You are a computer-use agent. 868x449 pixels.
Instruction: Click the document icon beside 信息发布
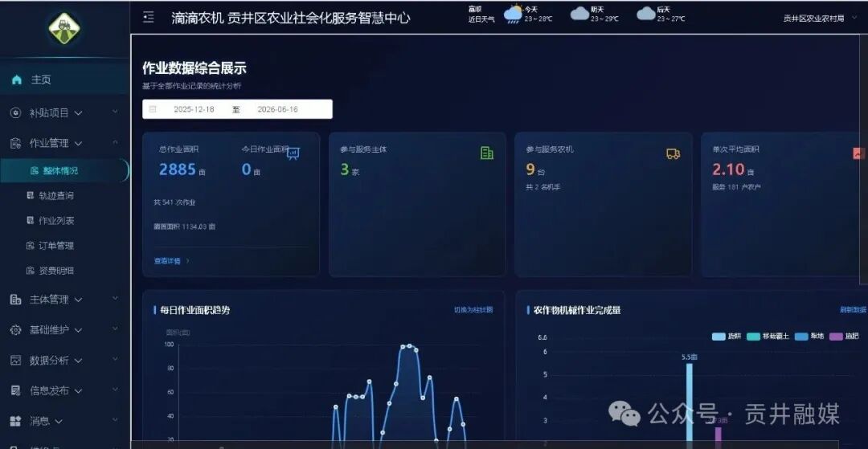click(x=16, y=391)
